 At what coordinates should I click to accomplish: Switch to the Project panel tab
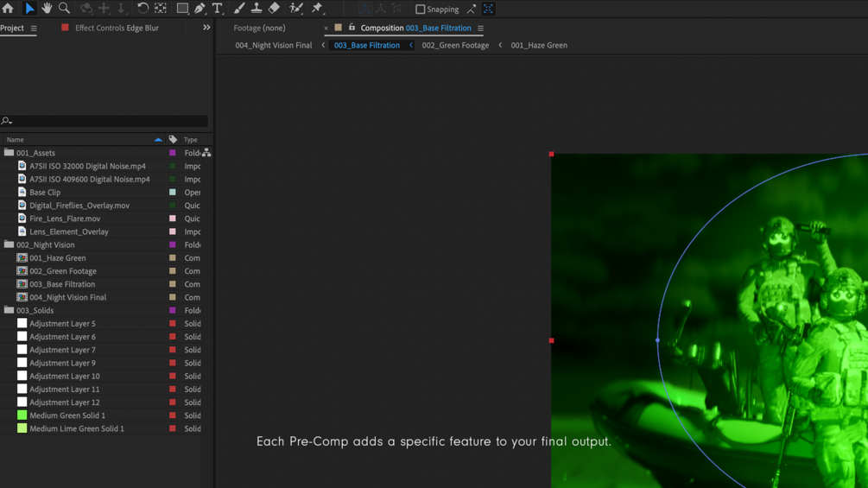[12, 29]
